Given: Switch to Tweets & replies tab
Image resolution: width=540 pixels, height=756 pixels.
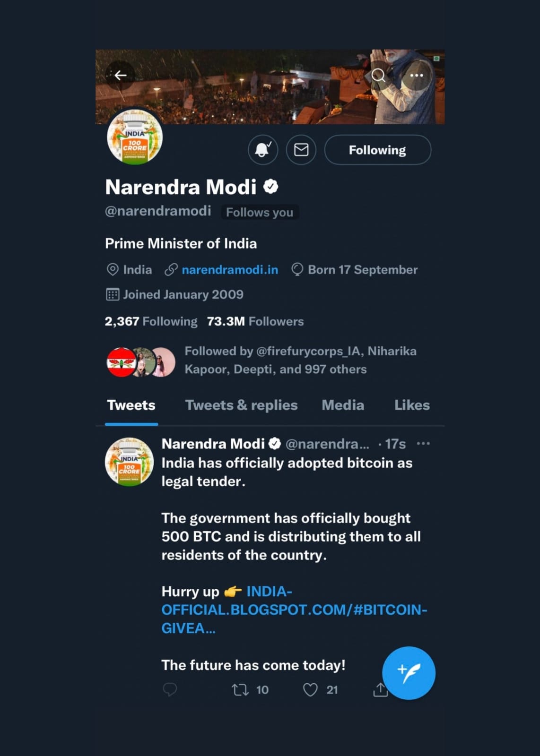Looking at the screenshot, I should pyautogui.click(x=241, y=405).
